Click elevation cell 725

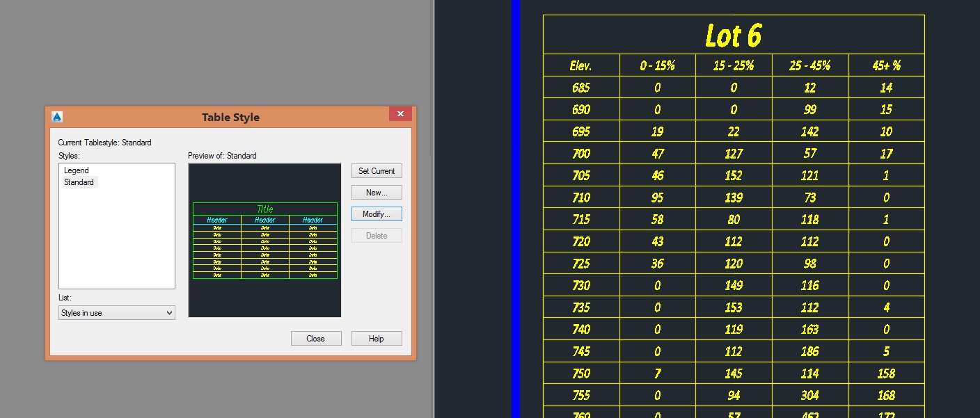pyautogui.click(x=581, y=264)
